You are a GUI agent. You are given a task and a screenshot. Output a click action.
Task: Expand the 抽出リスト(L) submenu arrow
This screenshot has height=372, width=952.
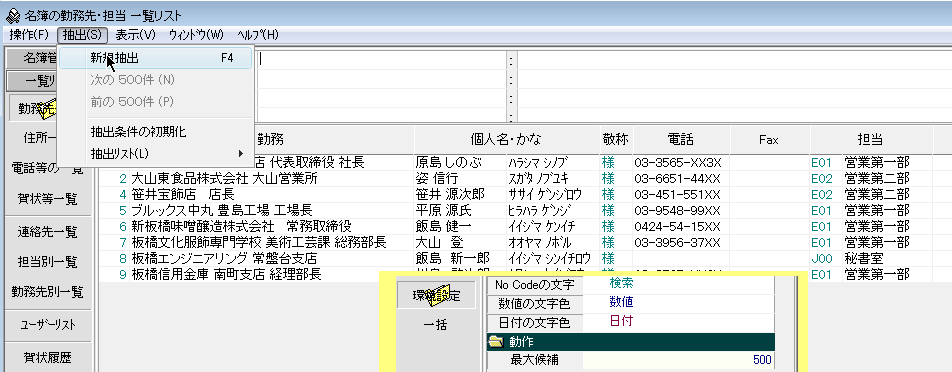[240, 152]
